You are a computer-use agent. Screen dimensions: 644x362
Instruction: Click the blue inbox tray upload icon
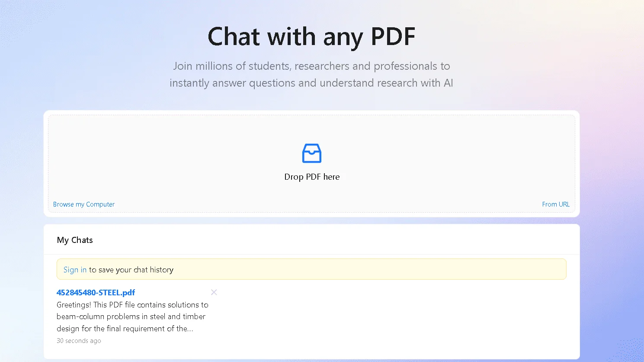[x=312, y=153]
